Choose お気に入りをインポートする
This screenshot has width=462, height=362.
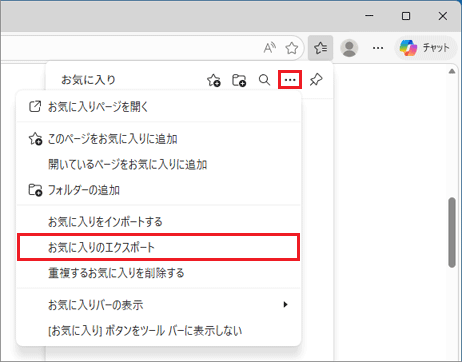(159, 222)
